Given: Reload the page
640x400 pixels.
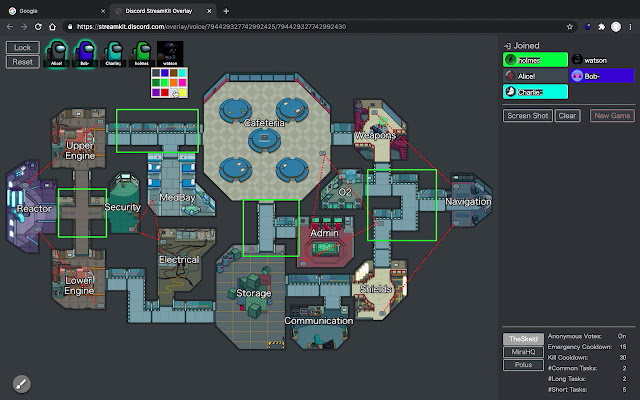Looking at the screenshot, I should pos(49,27).
